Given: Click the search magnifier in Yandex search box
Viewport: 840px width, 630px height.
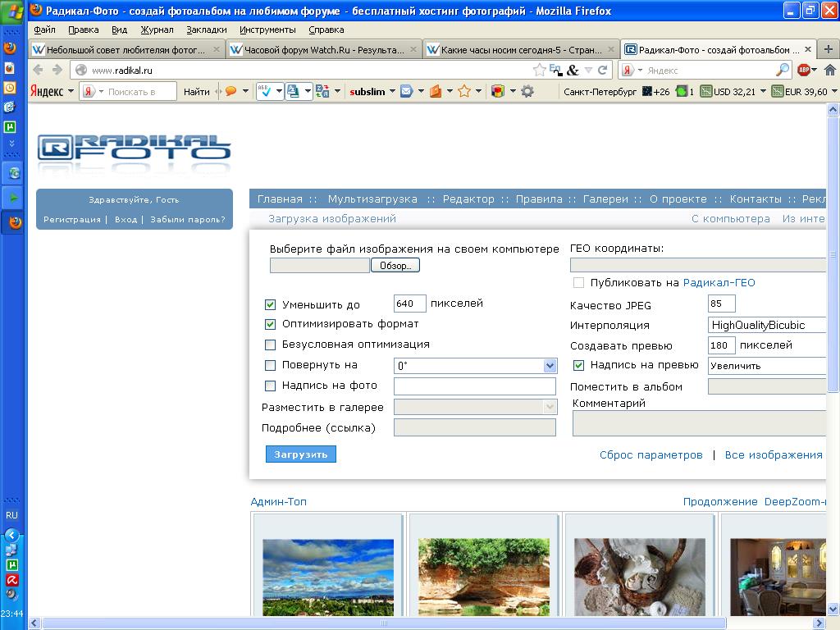Looking at the screenshot, I should [x=783, y=71].
